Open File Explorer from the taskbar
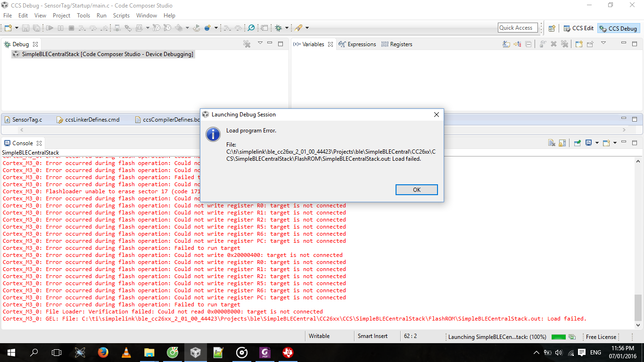 (x=149, y=353)
